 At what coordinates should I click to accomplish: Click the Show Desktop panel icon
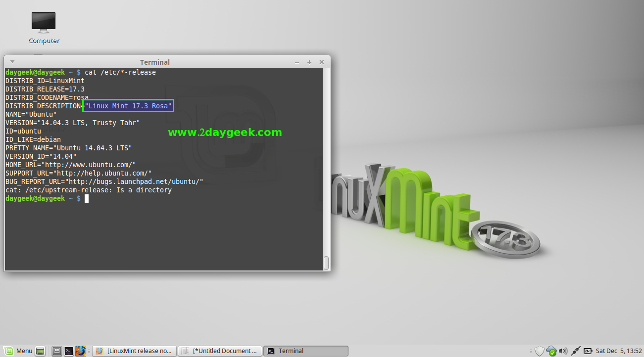coord(41,351)
